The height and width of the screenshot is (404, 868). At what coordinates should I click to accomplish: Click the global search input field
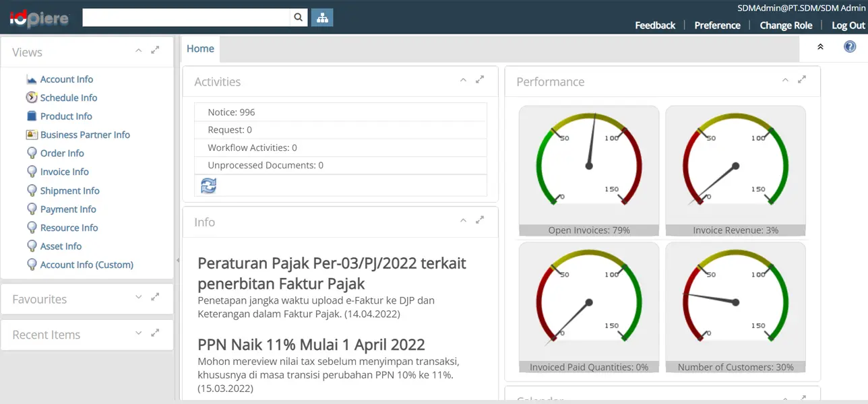(x=186, y=18)
